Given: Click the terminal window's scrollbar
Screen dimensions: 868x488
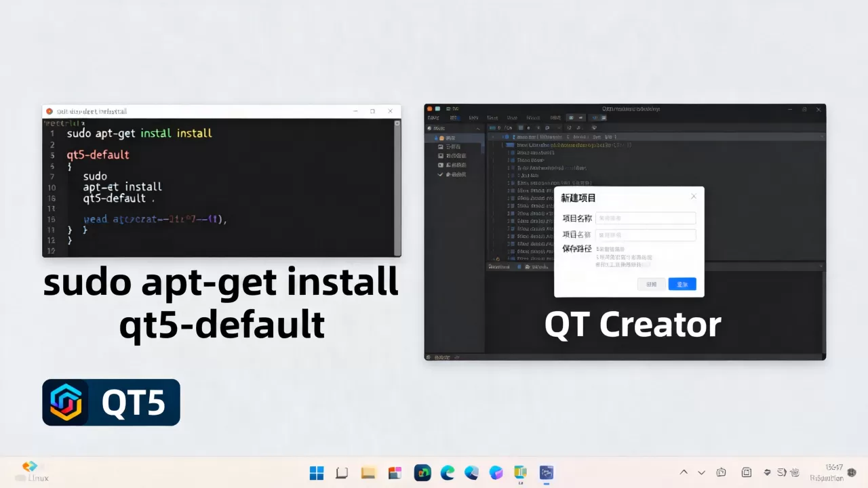Looking at the screenshot, I should [x=397, y=188].
